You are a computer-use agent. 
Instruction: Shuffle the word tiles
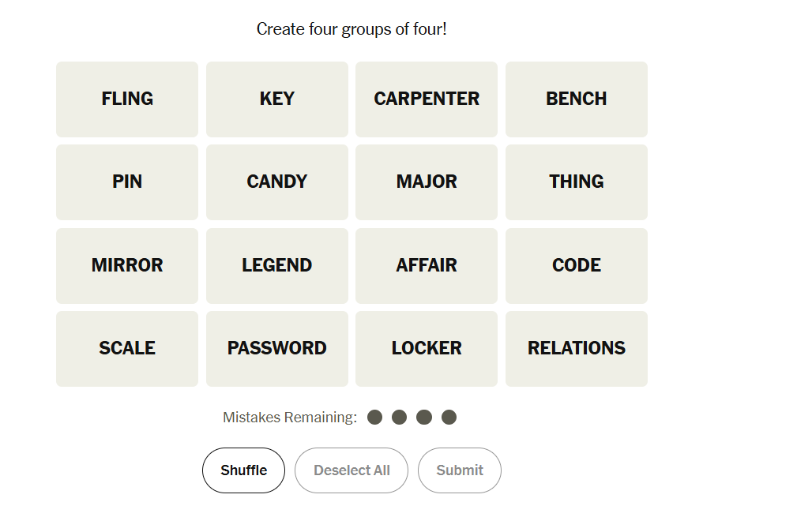pyautogui.click(x=243, y=470)
